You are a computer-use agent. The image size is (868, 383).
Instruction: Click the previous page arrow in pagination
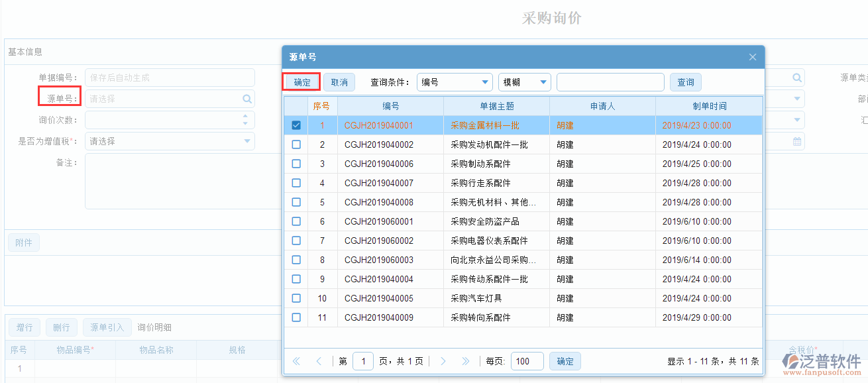click(319, 360)
